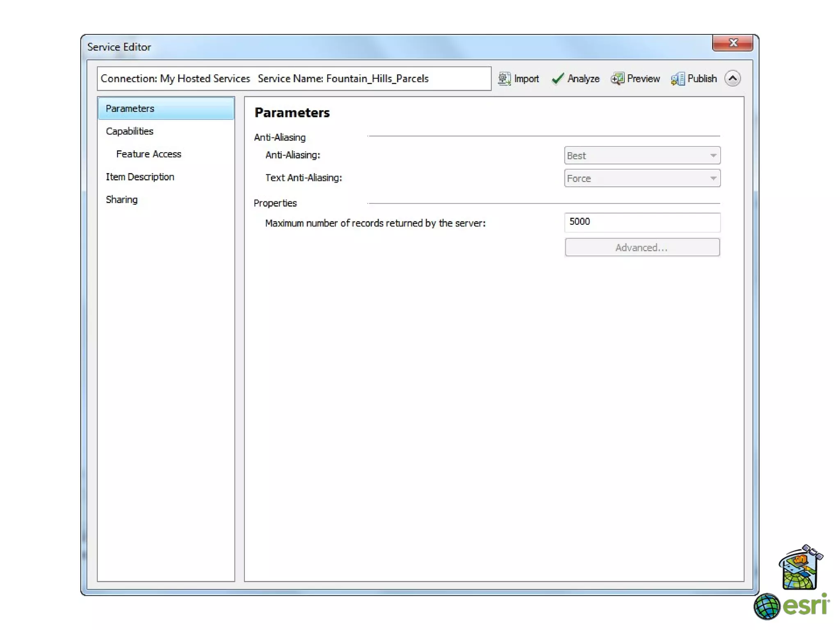The width and height of the screenshot is (840, 630).
Task: Go to the Feature Access settings
Action: pyautogui.click(x=148, y=154)
